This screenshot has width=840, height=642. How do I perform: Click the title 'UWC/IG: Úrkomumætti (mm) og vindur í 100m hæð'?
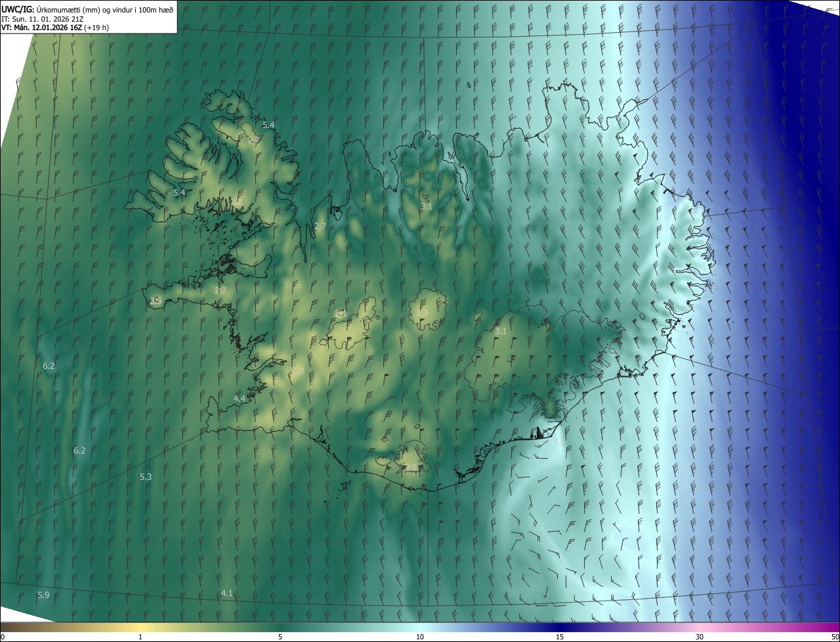87,9
